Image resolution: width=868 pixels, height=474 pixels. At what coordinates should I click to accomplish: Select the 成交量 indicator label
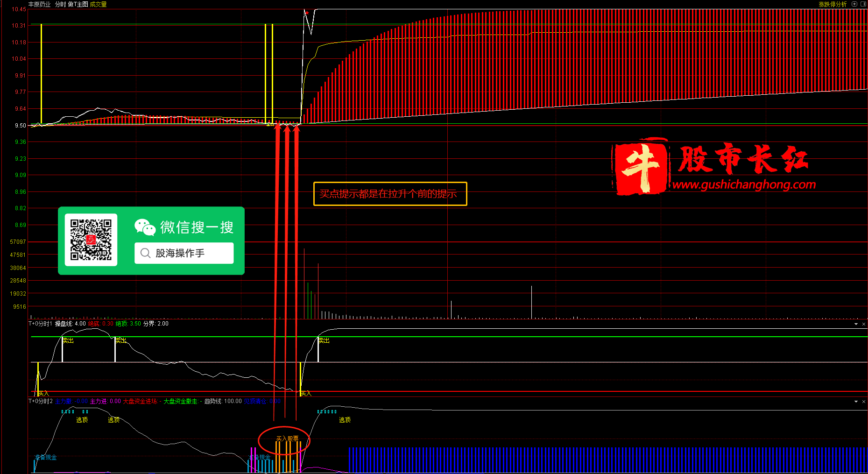click(x=98, y=4)
